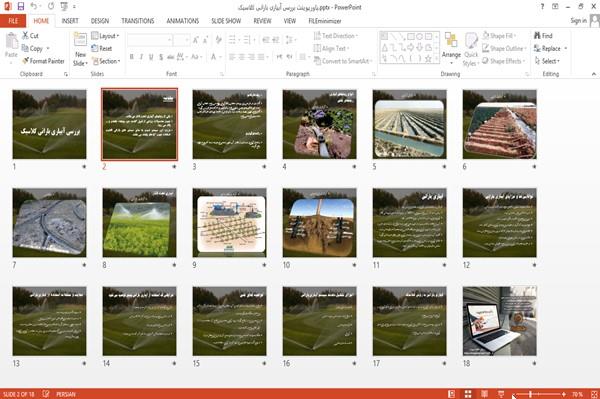Switch to the ANIMATIONS tab

coord(183,21)
